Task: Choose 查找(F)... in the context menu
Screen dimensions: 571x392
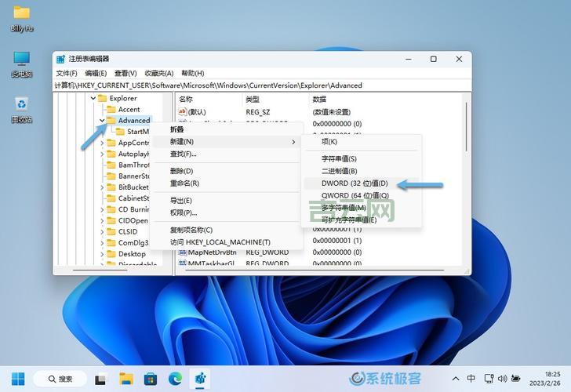Action: [x=227, y=154]
